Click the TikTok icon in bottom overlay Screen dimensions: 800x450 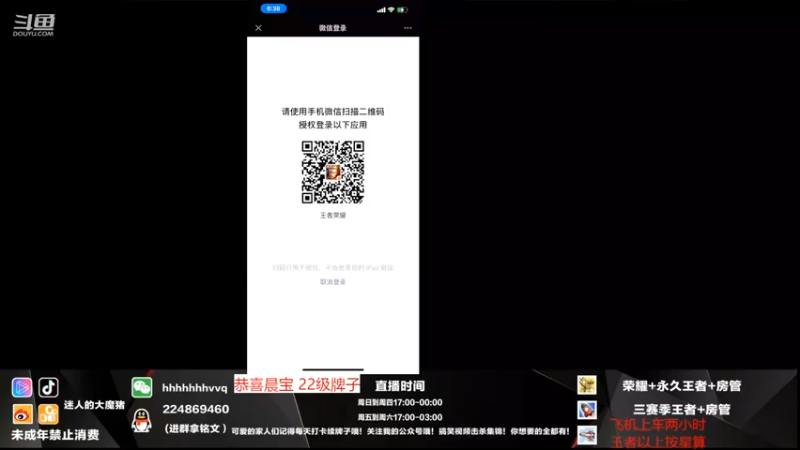click(48, 388)
